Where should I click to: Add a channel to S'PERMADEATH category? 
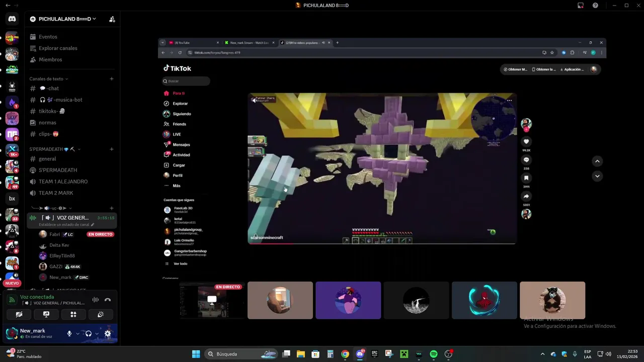click(x=112, y=149)
